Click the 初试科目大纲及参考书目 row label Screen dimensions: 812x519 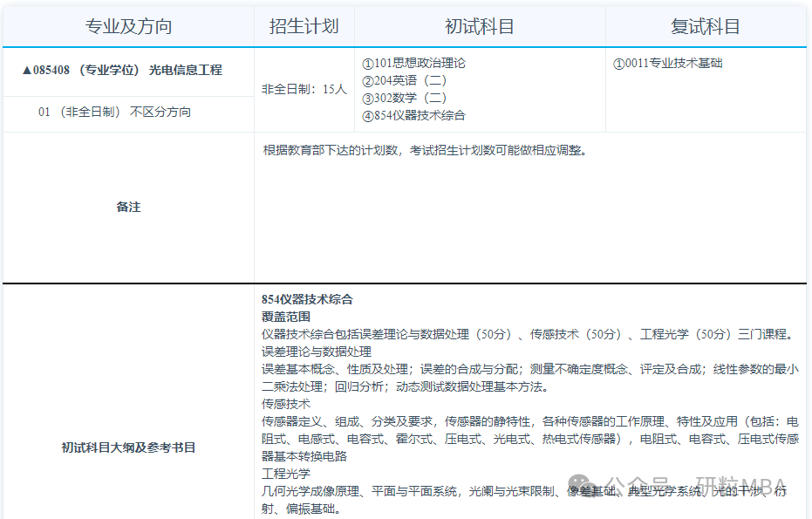pyautogui.click(x=128, y=447)
